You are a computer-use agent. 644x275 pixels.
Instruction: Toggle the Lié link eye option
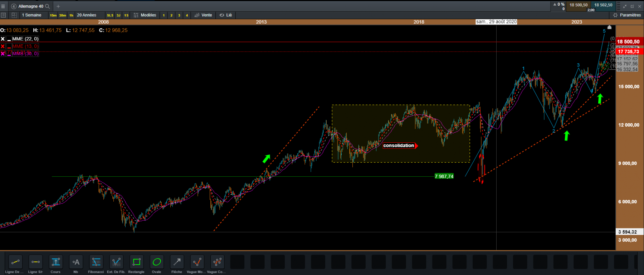[226, 15]
